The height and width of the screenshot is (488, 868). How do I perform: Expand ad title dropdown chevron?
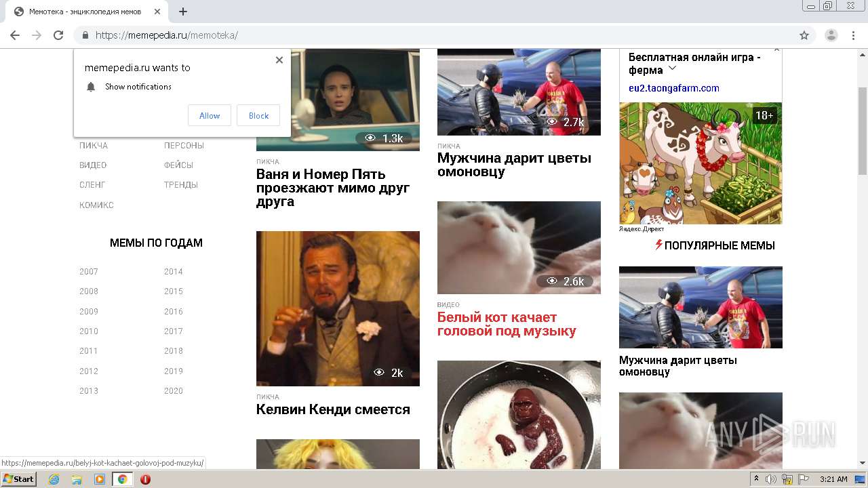pos(672,68)
